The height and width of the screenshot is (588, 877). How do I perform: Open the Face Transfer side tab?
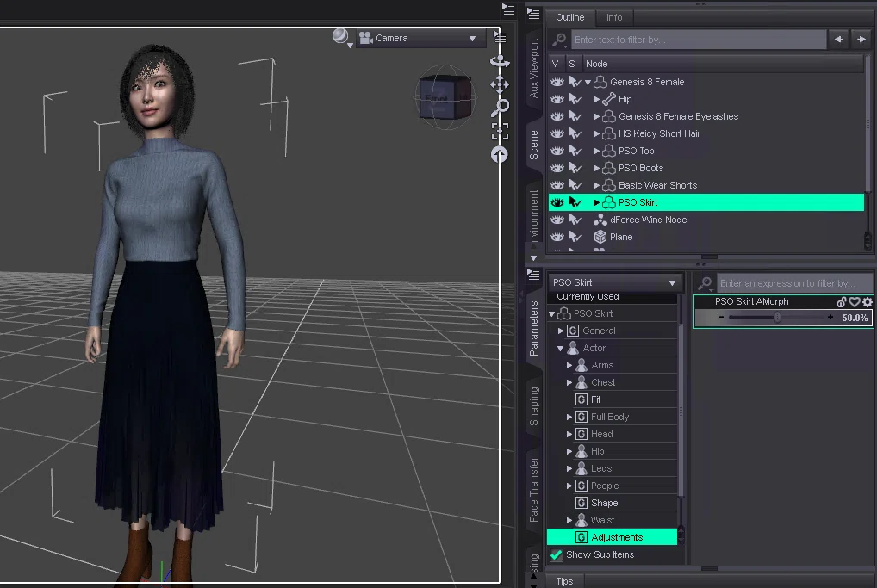coord(533,490)
